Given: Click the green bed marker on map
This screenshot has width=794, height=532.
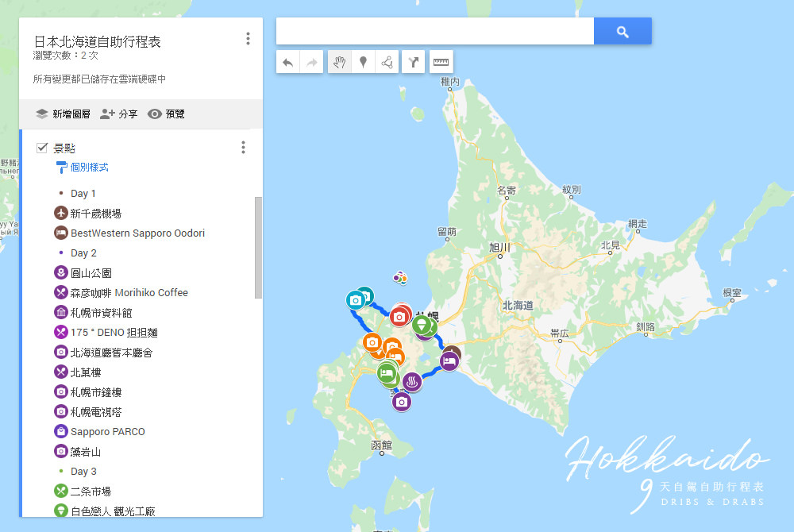Looking at the screenshot, I should point(387,373).
